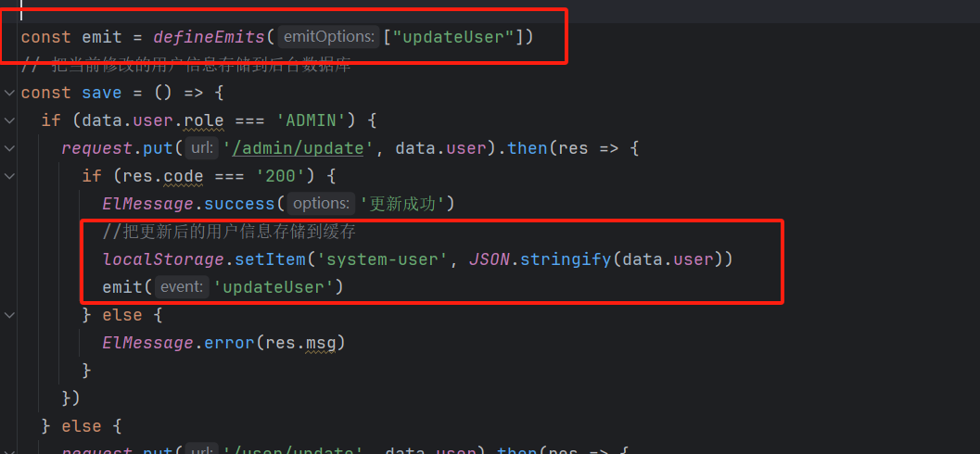The height and width of the screenshot is (454, 980).
Task: Click the event: inlay hint in emit call
Action: tap(181, 286)
